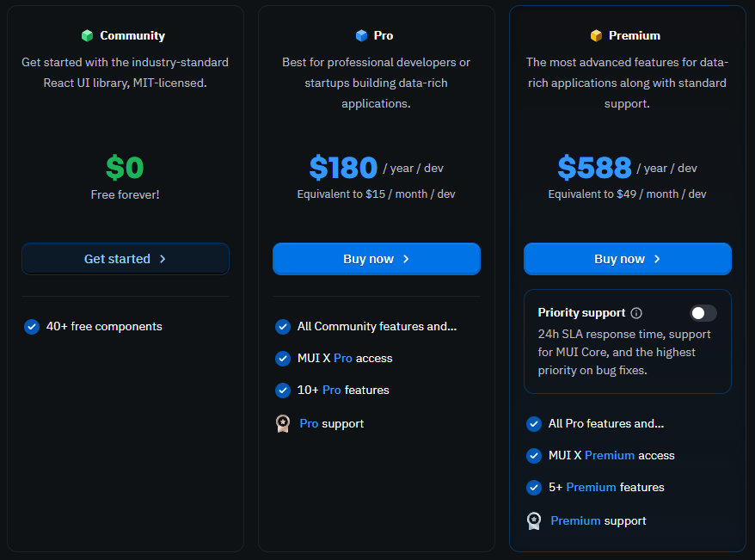Open the Pro link in MUI X Pro access
Image resolution: width=755 pixels, height=560 pixels.
tap(343, 358)
